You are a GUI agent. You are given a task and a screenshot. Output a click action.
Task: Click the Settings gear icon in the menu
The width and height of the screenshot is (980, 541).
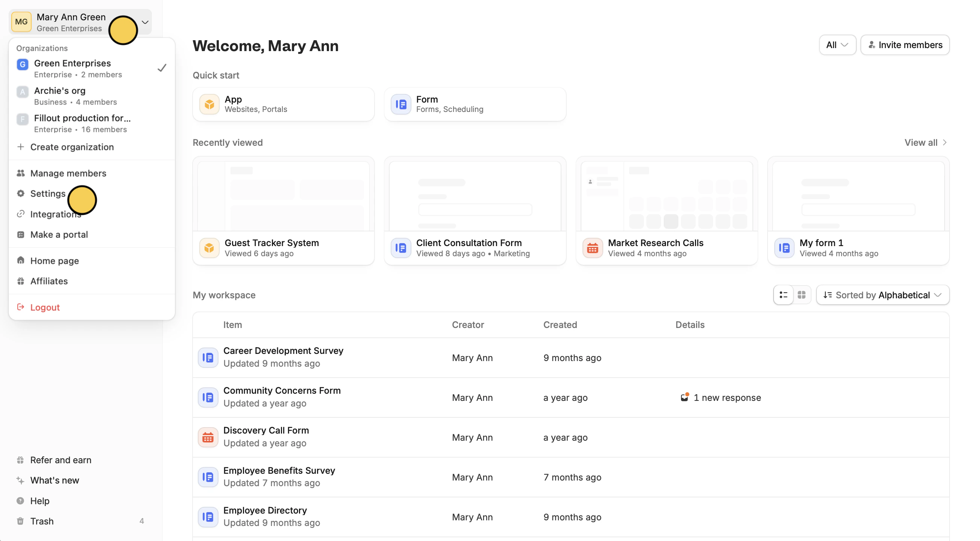coord(21,193)
